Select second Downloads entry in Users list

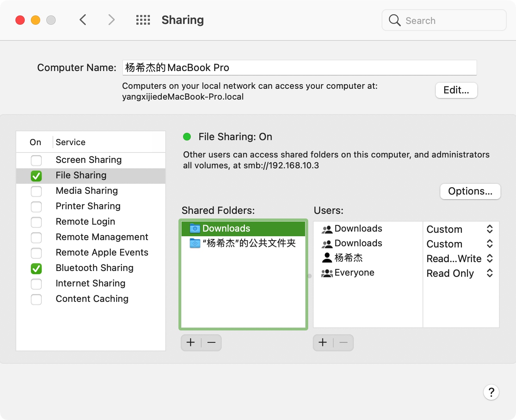click(368, 243)
